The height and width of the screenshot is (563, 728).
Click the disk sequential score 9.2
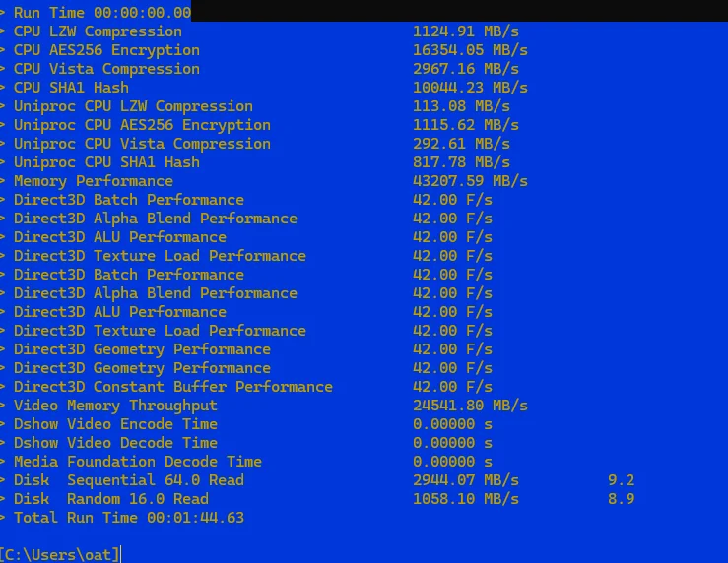622,480
